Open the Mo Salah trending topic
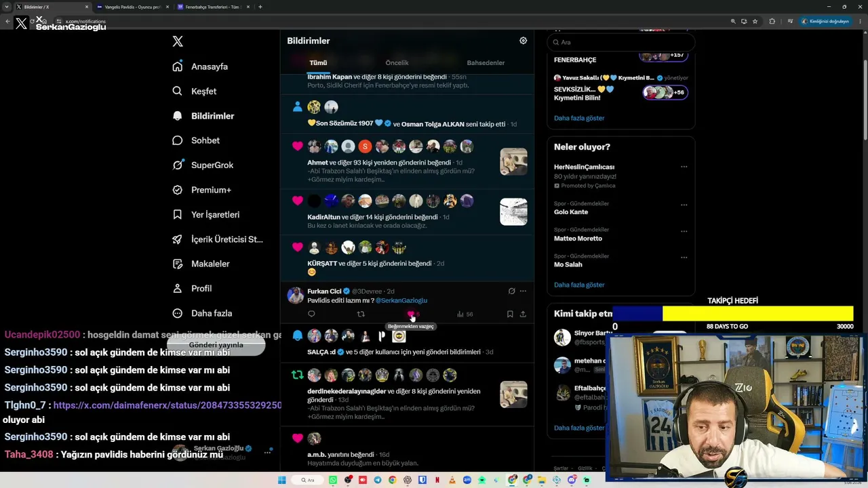 [568, 264]
